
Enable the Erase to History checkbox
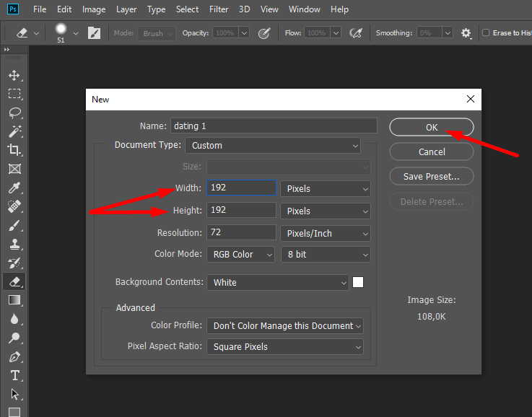click(486, 33)
